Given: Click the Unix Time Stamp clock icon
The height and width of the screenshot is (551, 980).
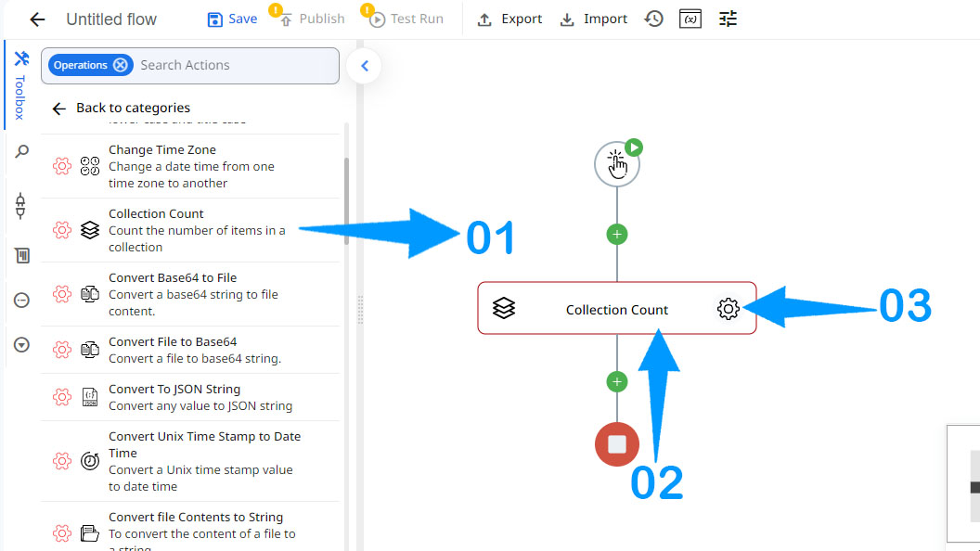Looking at the screenshot, I should pyautogui.click(x=90, y=461).
